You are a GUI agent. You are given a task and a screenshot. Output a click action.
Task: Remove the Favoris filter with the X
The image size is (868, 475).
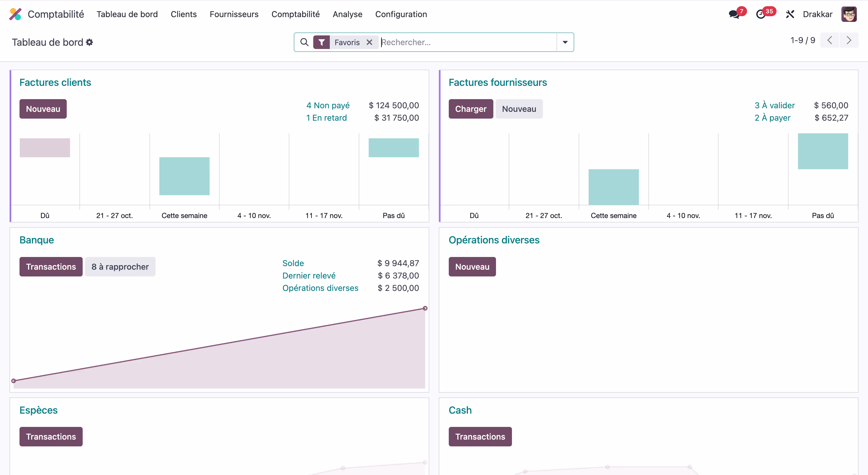(369, 42)
